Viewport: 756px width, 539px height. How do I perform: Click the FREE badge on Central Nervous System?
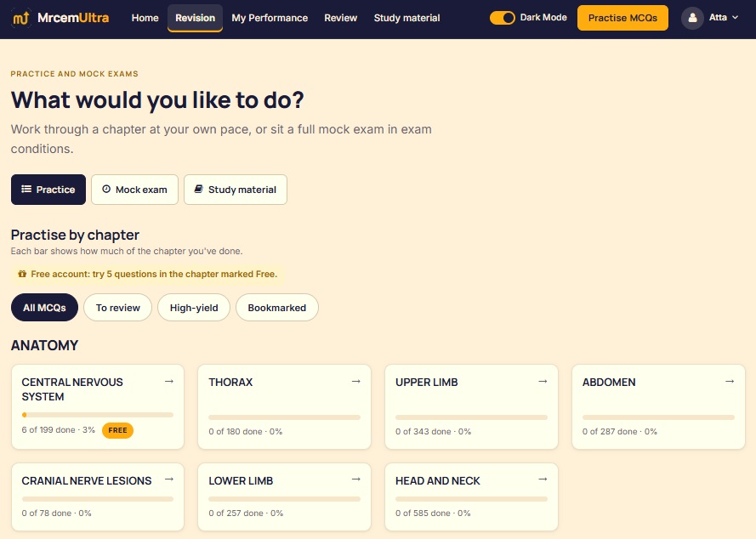coord(117,430)
